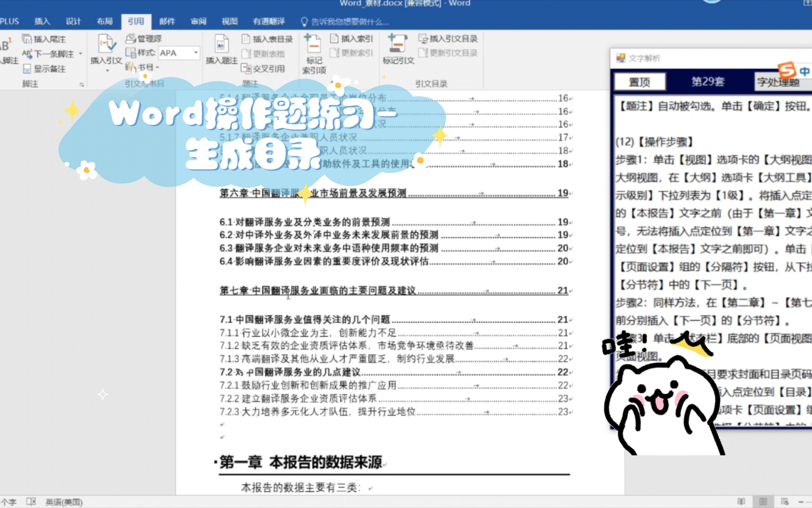Show notes using 显示备注
The image size is (812, 508).
click(x=44, y=69)
